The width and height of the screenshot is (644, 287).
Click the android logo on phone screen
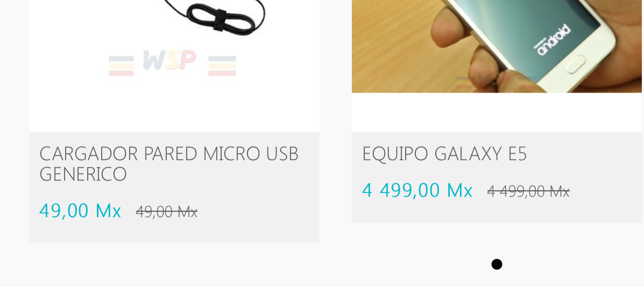(551, 40)
